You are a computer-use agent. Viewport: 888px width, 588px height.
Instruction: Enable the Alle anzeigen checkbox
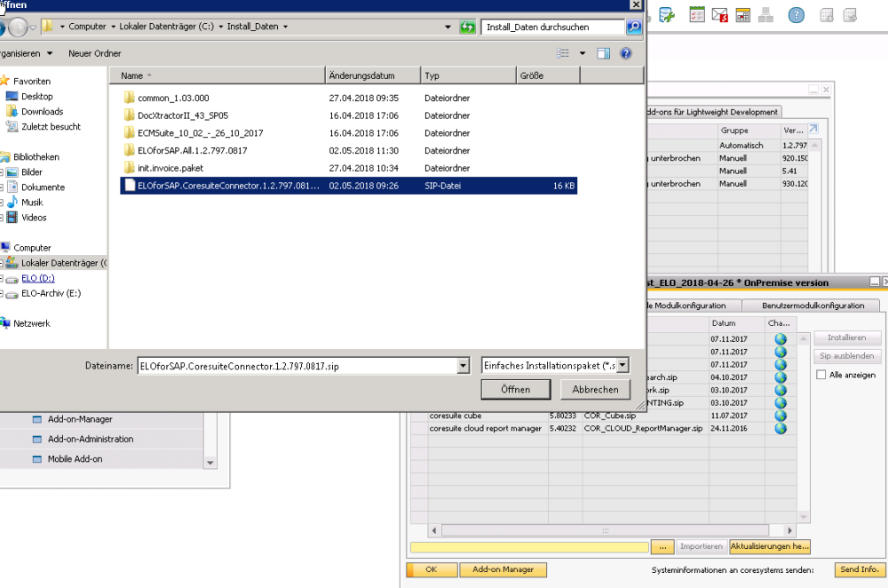pyautogui.click(x=821, y=374)
